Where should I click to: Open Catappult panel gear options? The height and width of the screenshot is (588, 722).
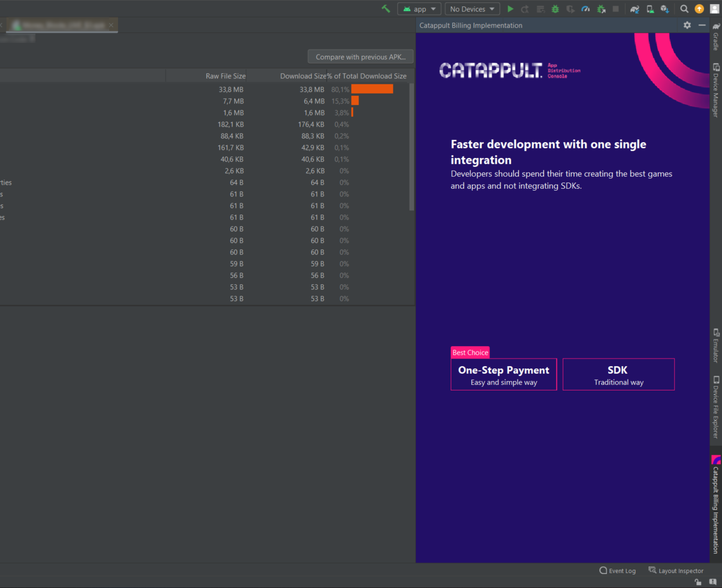pyautogui.click(x=687, y=25)
